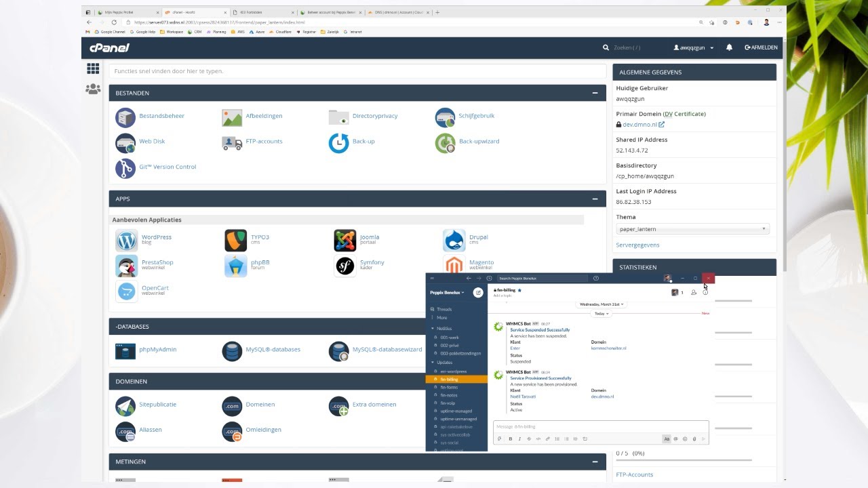Focus the cPanel function search field
The height and width of the screenshot is (488, 868).
point(357,71)
